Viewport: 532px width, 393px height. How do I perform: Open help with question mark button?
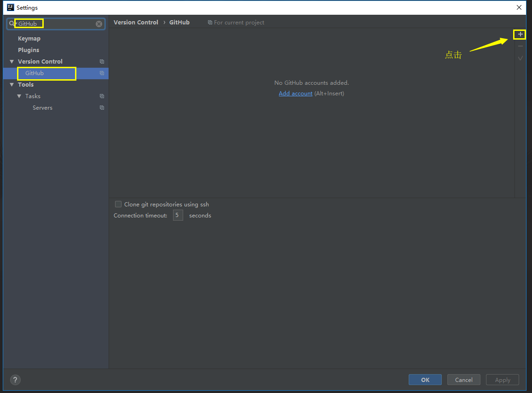click(15, 380)
